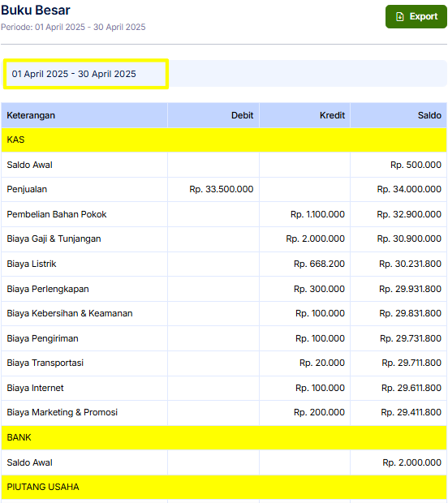Select the PIUTANG USAHA section row
Viewport: 448px width, 503px height.
point(224,487)
